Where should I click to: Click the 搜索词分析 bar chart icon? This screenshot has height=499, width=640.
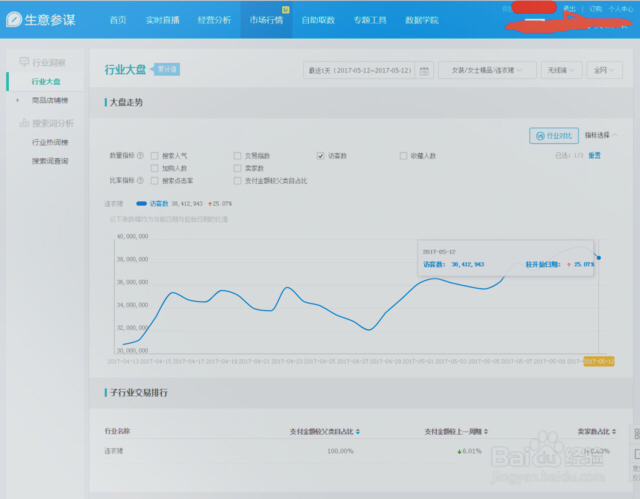(x=24, y=123)
